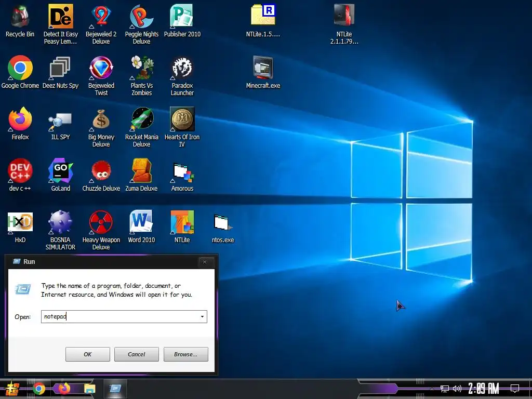
Task: Open the Action Center notifications icon
Action: click(x=515, y=389)
